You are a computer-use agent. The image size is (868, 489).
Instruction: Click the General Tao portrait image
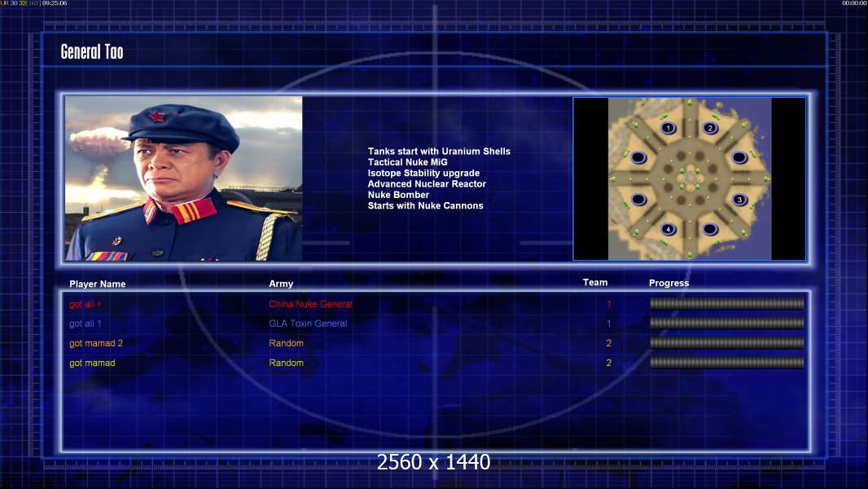click(x=184, y=178)
